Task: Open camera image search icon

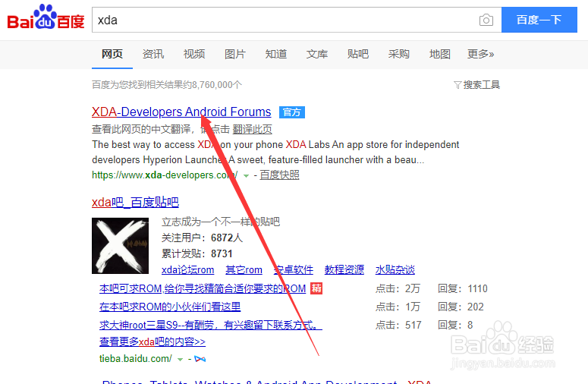Action: [x=486, y=20]
